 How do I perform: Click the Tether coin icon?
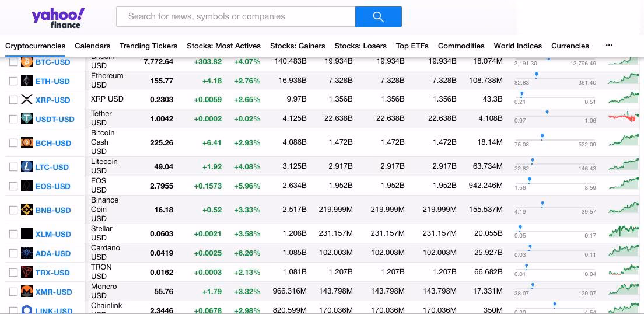pos(27,119)
